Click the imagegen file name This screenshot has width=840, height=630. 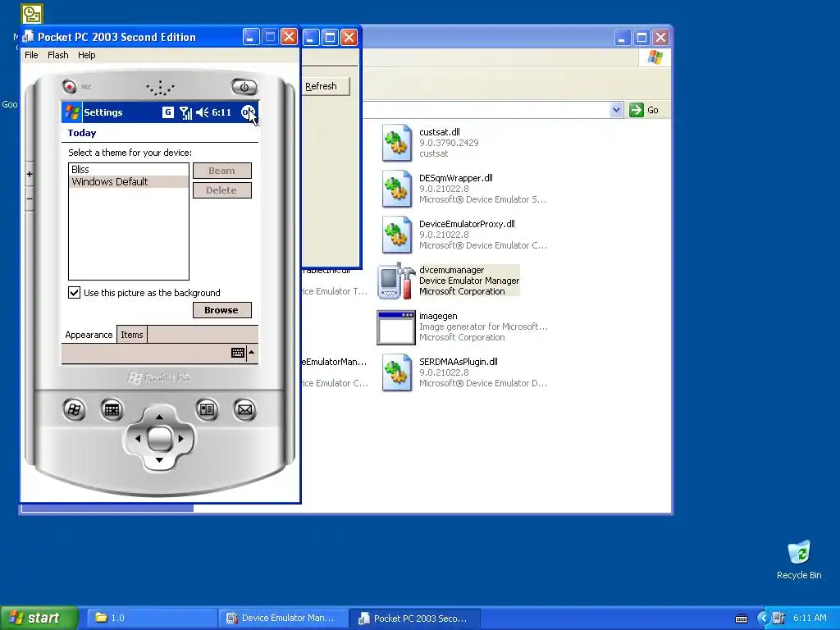(x=438, y=316)
